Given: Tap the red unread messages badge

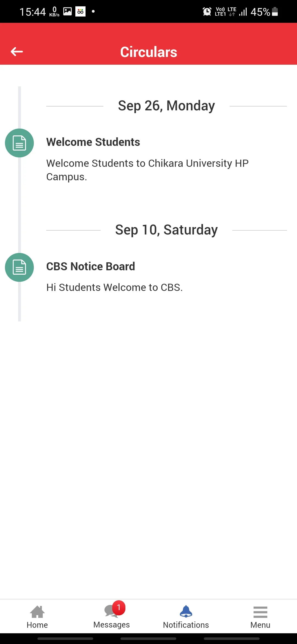Looking at the screenshot, I should pos(119,607).
